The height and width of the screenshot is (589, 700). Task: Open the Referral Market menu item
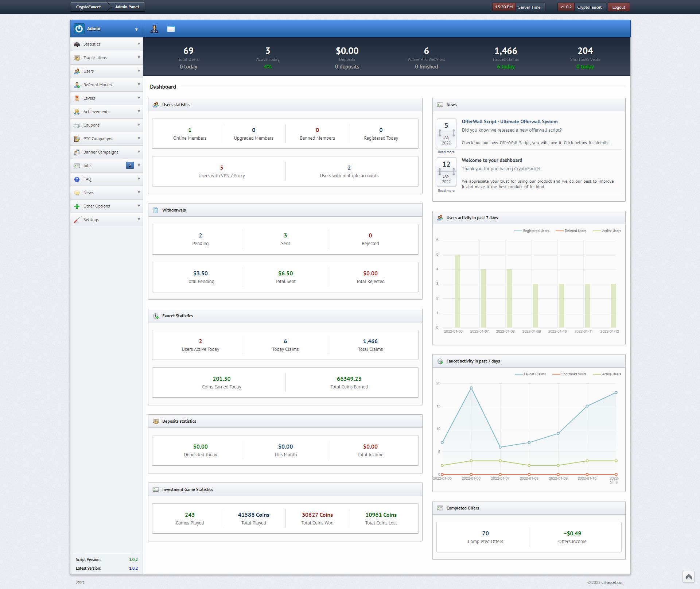[98, 85]
